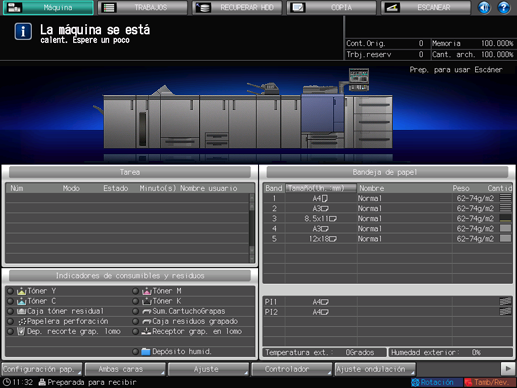Click the Tóner C status indicator lamp
Screen dimensions: 517x388
tap(11, 301)
